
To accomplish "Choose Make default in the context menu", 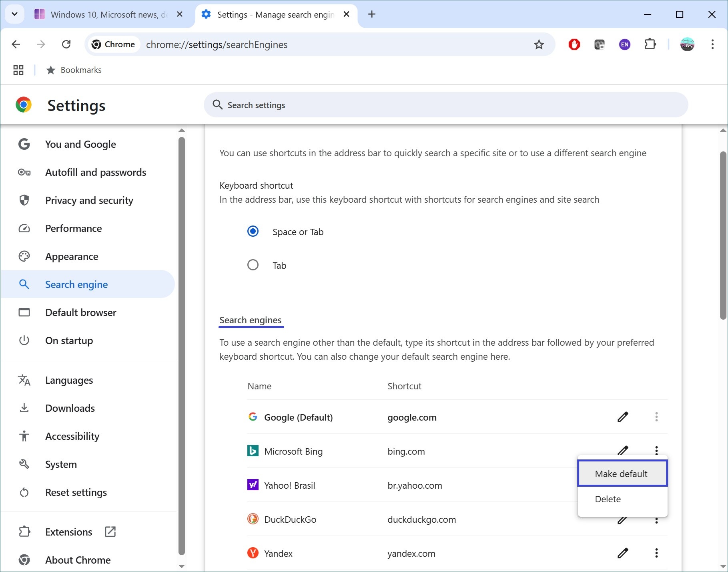I will (x=622, y=473).
